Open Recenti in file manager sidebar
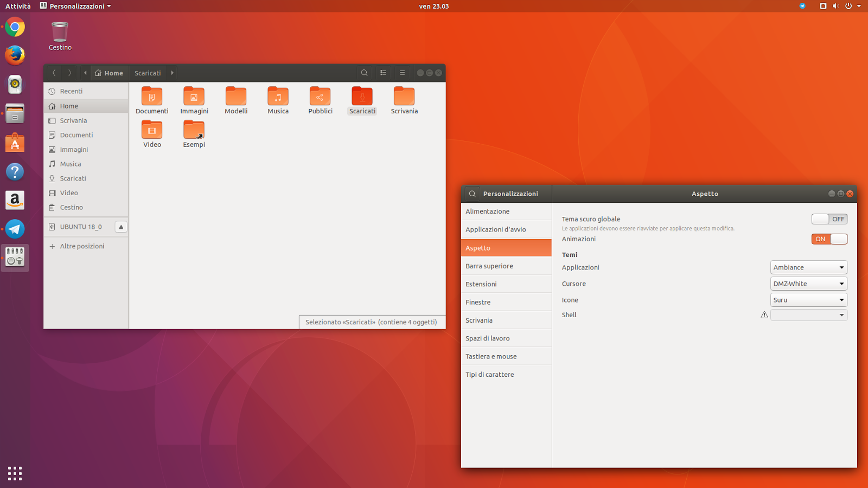The width and height of the screenshot is (868, 488). click(86, 91)
